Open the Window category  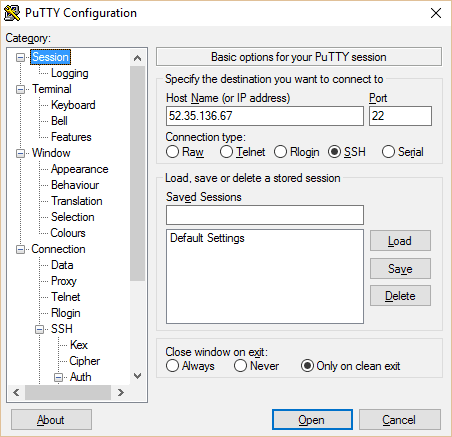click(x=51, y=153)
